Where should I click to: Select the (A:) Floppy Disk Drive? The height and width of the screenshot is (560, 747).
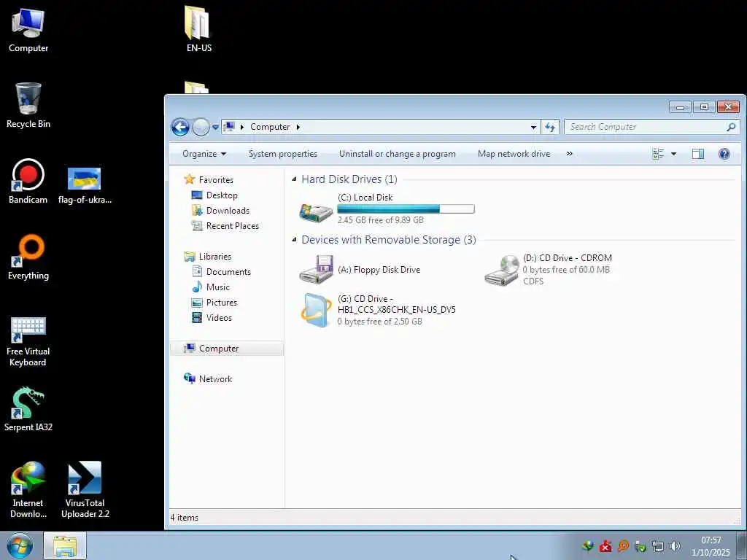click(x=360, y=270)
